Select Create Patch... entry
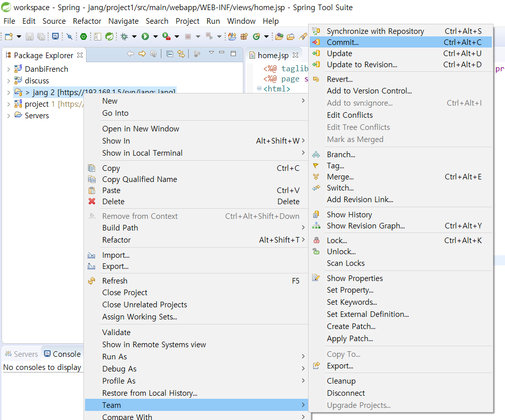Screen dimensions: 505x420 tap(401, 326)
